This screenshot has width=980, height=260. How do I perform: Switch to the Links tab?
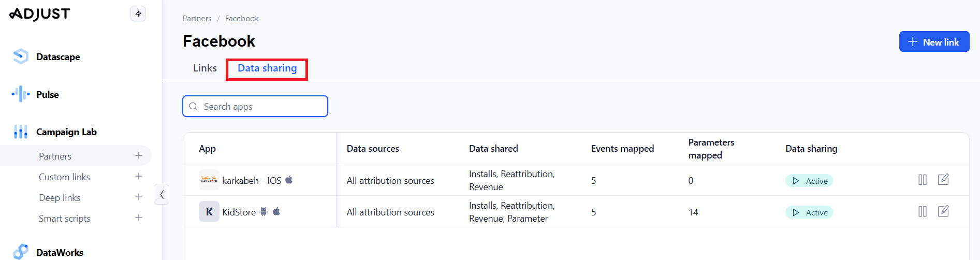click(204, 68)
